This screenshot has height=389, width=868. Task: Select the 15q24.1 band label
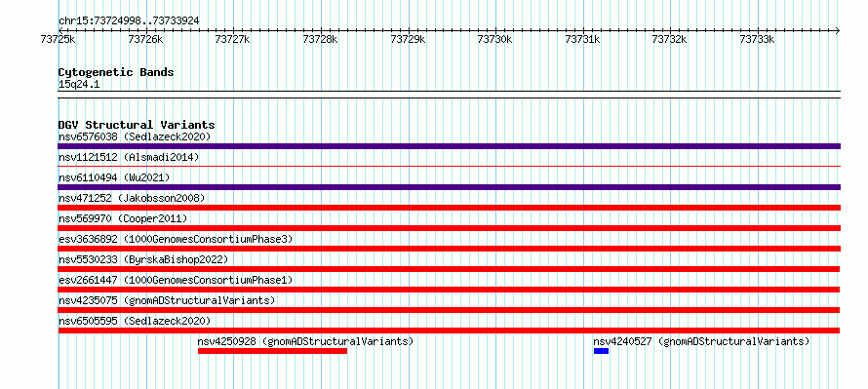(x=79, y=85)
